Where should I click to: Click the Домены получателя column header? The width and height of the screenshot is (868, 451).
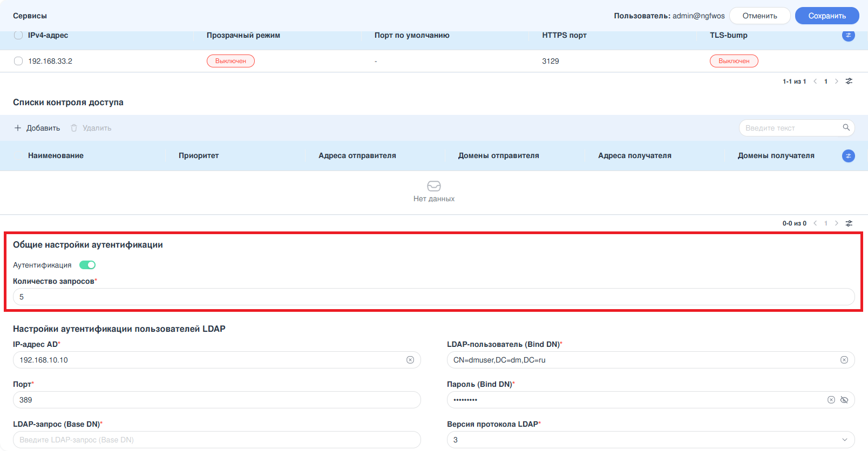pos(776,155)
